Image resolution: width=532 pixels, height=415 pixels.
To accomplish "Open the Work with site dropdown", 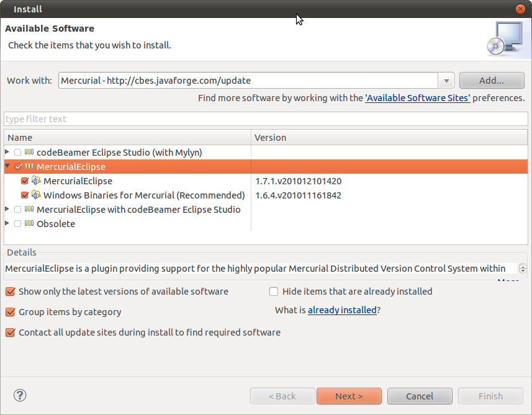I will [x=447, y=81].
